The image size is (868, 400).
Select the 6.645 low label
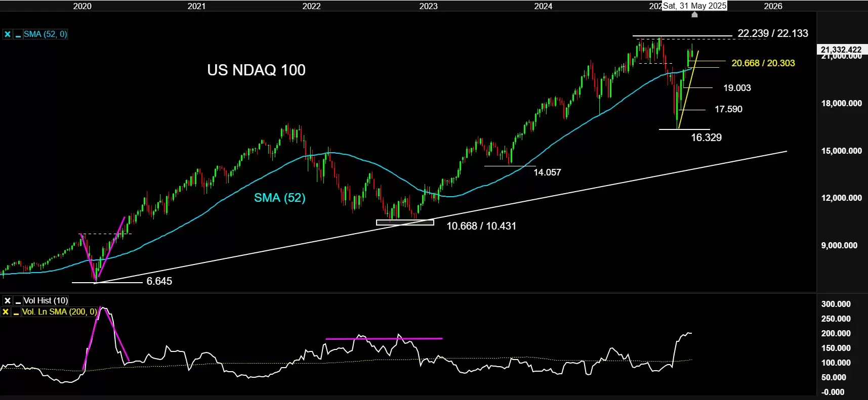click(159, 281)
